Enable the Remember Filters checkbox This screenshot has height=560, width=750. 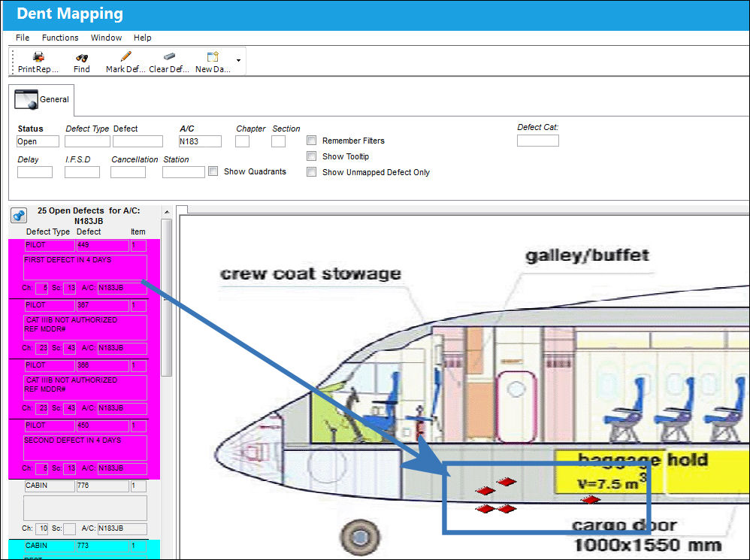coord(311,140)
